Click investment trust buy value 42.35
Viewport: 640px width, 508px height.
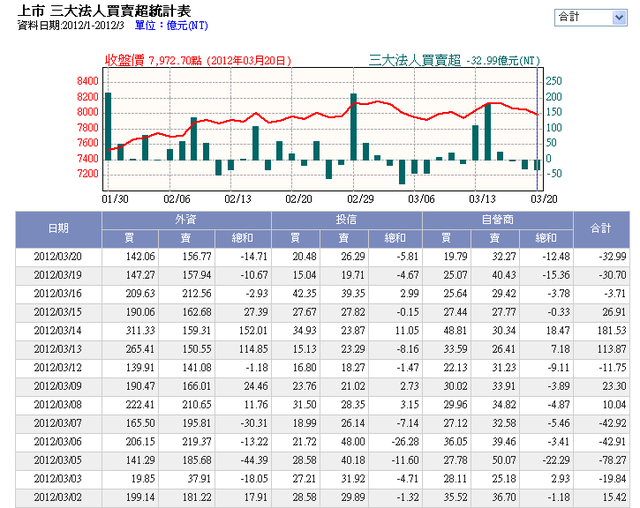(304, 294)
